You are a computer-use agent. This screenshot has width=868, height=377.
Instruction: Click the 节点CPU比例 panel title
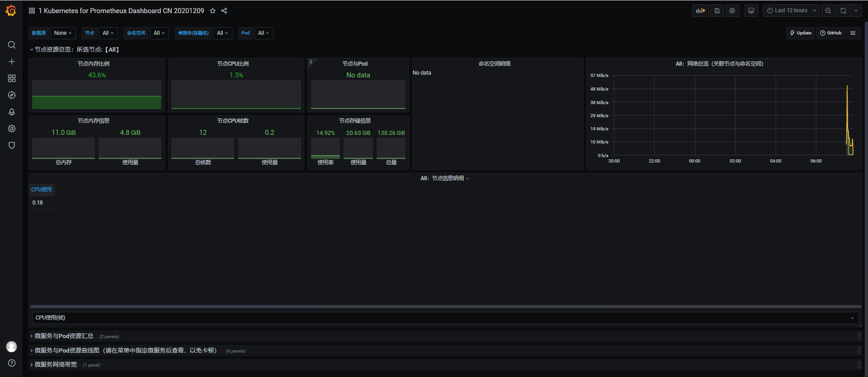pyautogui.click(x=233, y=64)
